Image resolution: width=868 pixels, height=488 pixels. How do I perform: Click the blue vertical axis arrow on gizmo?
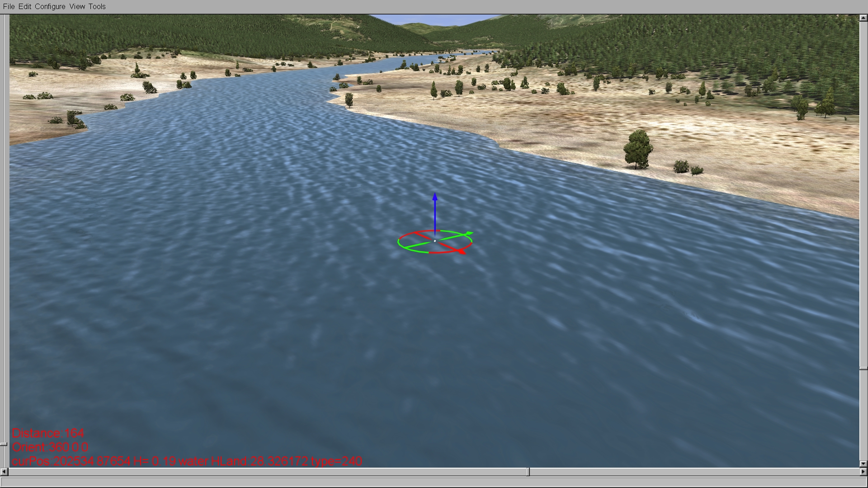[435, 212]
